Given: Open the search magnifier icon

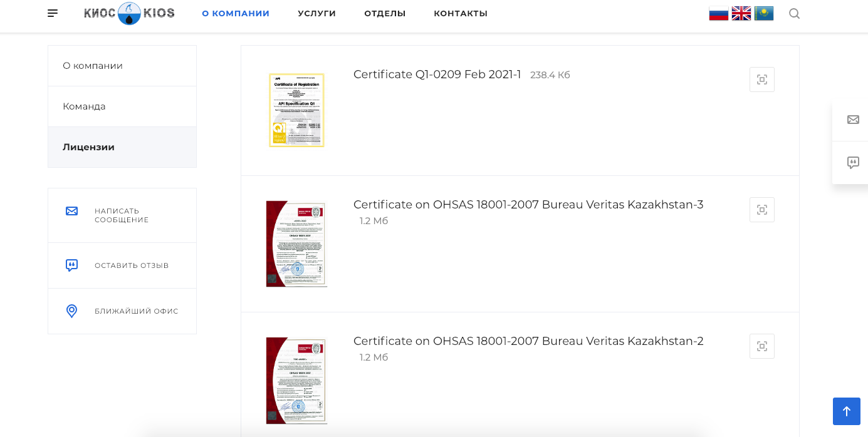Looking at the screenshot, I should (794, 13).
